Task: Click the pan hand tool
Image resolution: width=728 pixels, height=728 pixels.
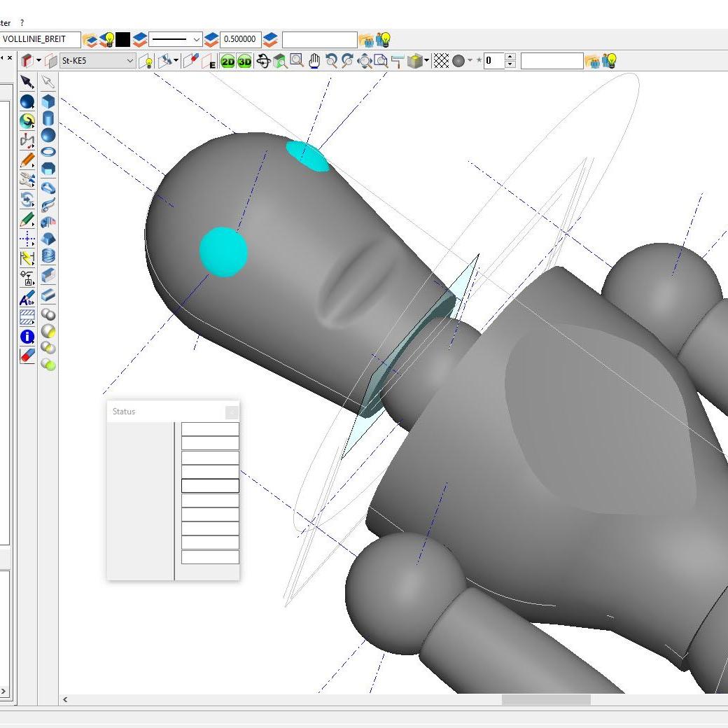Action: coord(314,61)
